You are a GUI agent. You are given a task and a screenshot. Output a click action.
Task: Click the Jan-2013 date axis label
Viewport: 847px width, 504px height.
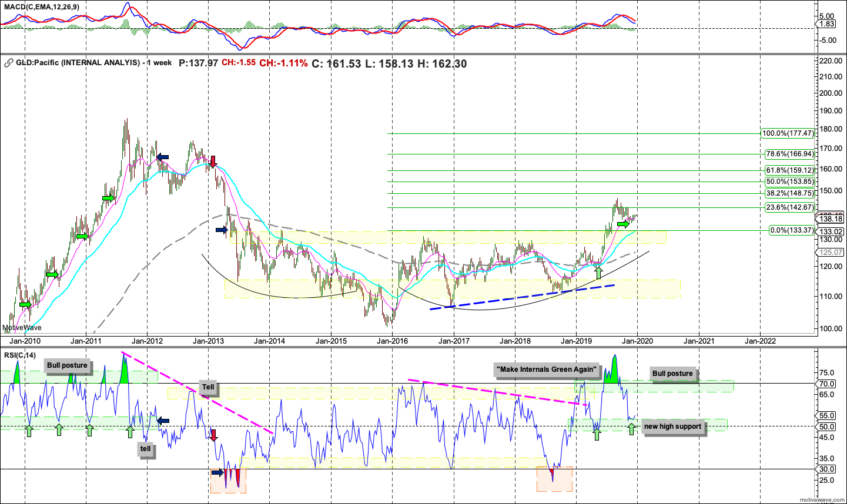click(209, 341)
